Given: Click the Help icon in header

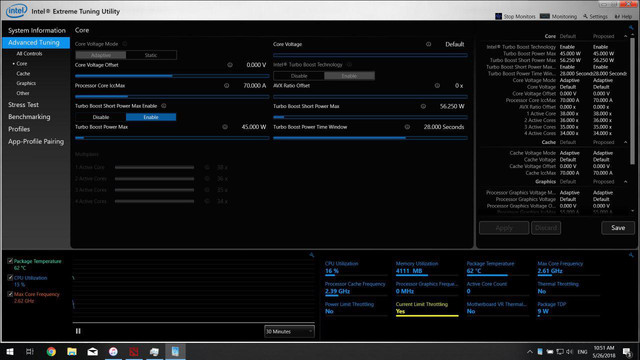Looking at the screenshot, I should tap(617, 16).
